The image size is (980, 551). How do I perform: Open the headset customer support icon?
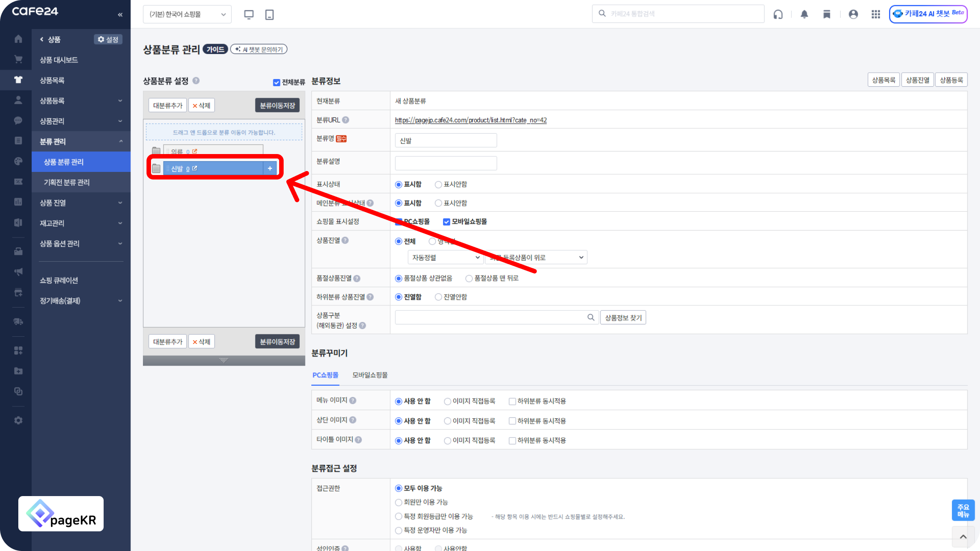[x=778, y=14]
